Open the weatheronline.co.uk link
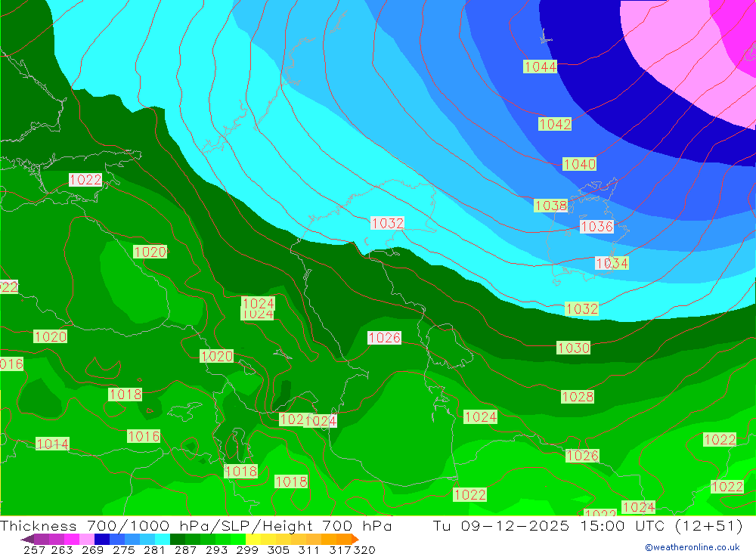 click(x=692, y=547)
